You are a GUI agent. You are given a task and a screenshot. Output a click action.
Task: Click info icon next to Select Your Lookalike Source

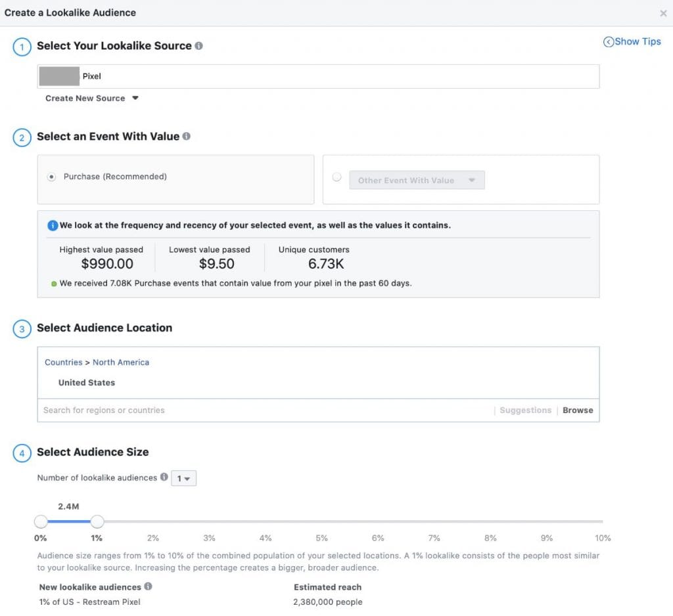pyautogui.click(x=199, y=46)
